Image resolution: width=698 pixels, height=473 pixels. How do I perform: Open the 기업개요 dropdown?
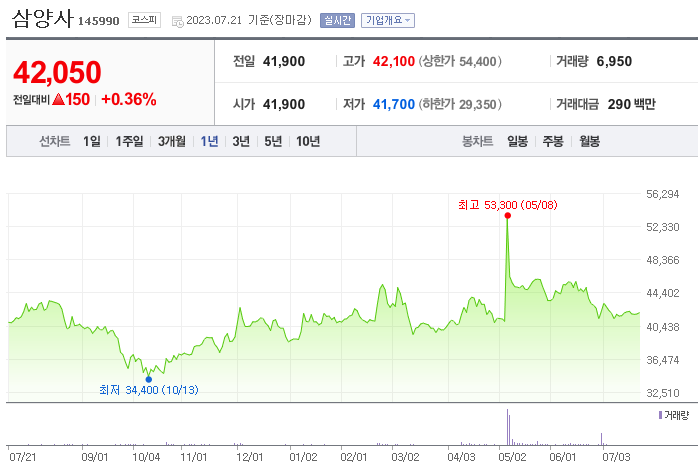point(388,20)
